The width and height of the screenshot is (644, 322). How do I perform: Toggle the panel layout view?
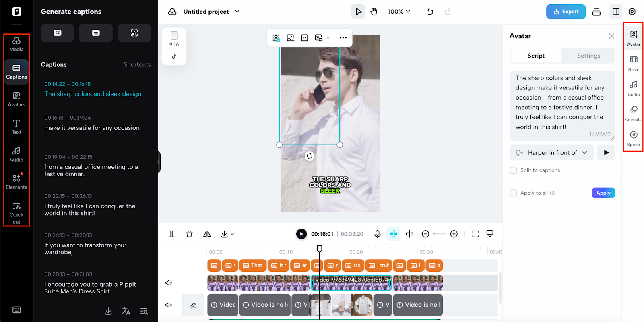(x=616, y=12)
